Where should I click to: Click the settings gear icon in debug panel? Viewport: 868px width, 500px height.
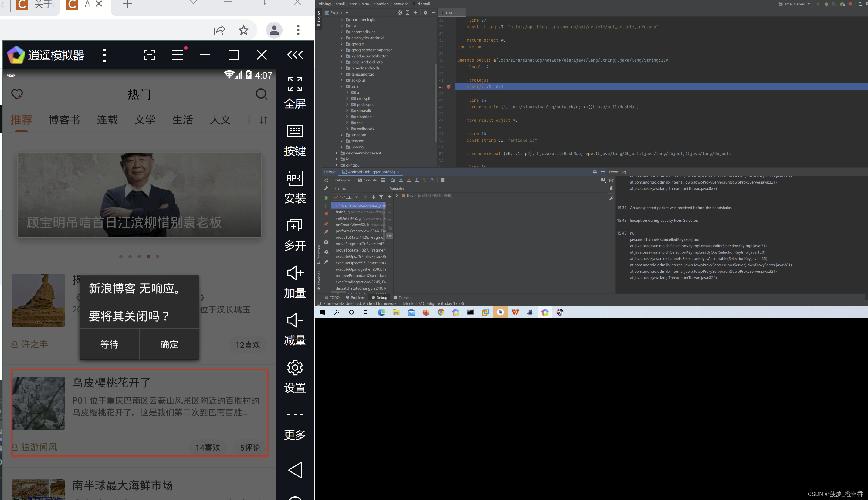pyautogui.click(x=594, y=172)
